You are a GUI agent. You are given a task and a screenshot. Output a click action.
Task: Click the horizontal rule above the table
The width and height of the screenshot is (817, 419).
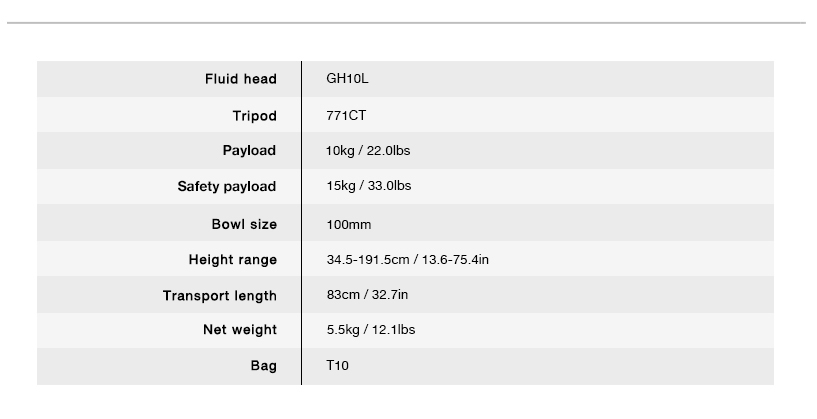(x=408, y=22)
